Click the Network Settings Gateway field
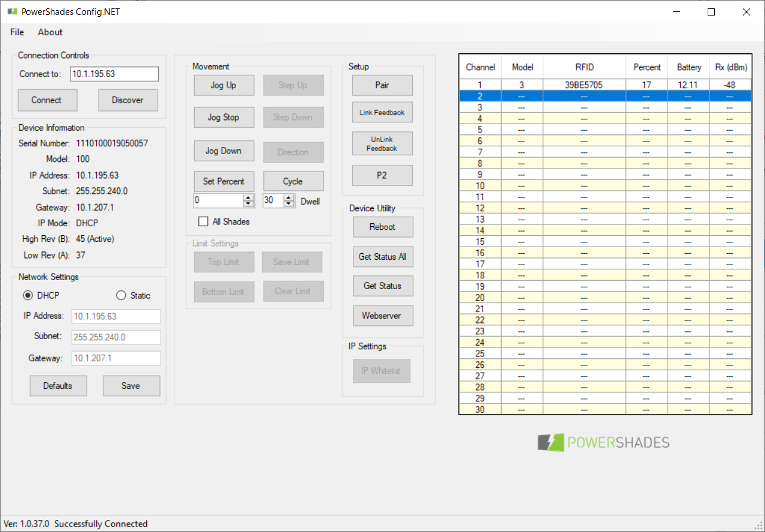 116,358
